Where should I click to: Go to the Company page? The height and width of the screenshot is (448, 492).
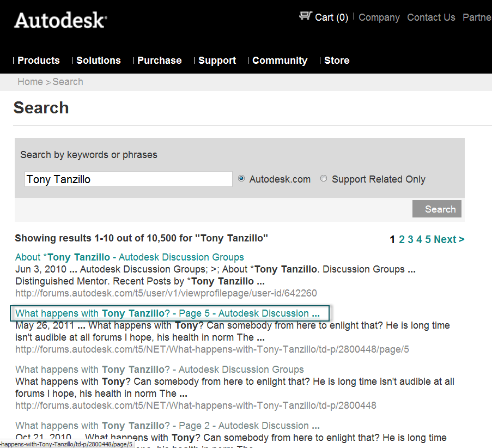click(x=379, y=17)
